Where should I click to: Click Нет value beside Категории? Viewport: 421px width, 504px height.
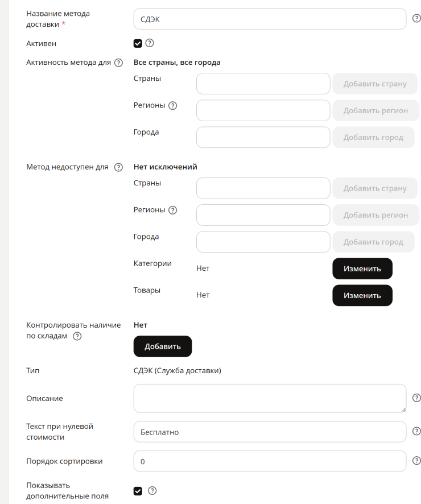[x=203, y=268]
